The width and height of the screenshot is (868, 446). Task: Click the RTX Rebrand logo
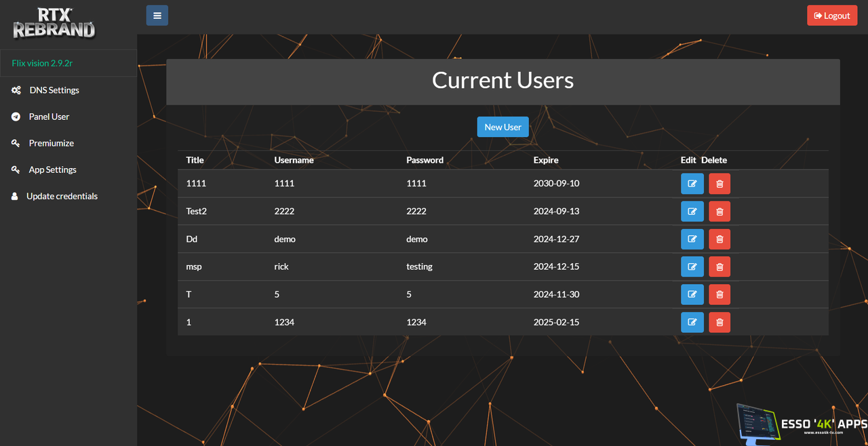[x=54, y=22]
